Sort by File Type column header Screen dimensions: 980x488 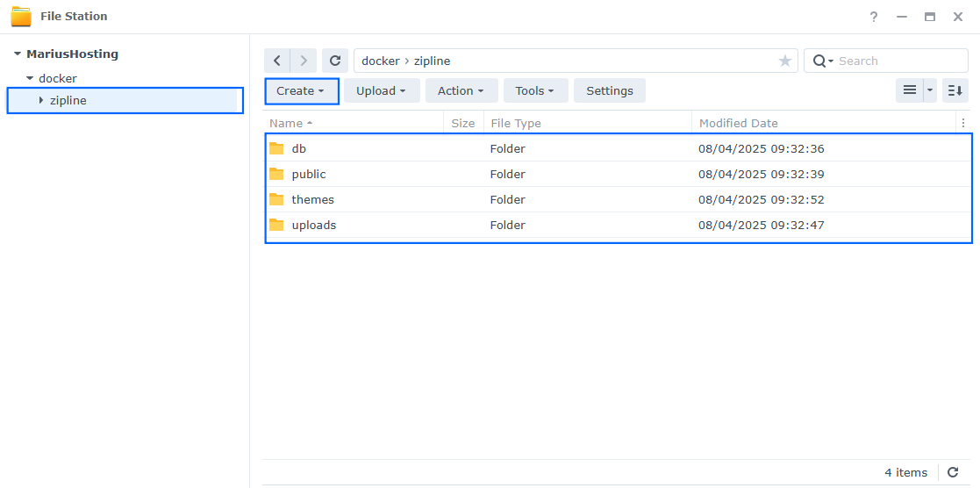pos(588,123)
